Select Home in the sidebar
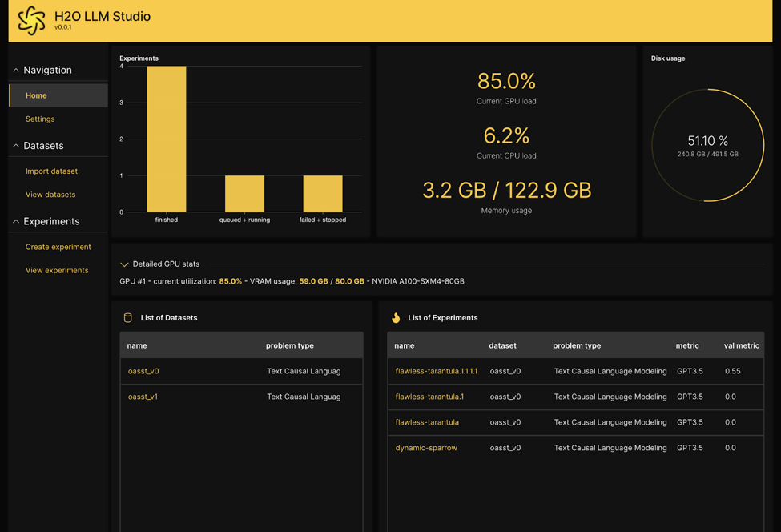The width and height of the screenshot is (781, 532). (36, 95)
